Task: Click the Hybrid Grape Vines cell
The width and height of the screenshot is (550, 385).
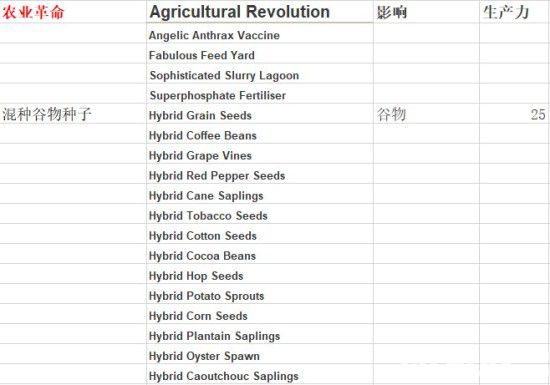Action: (x=260, y=155)
